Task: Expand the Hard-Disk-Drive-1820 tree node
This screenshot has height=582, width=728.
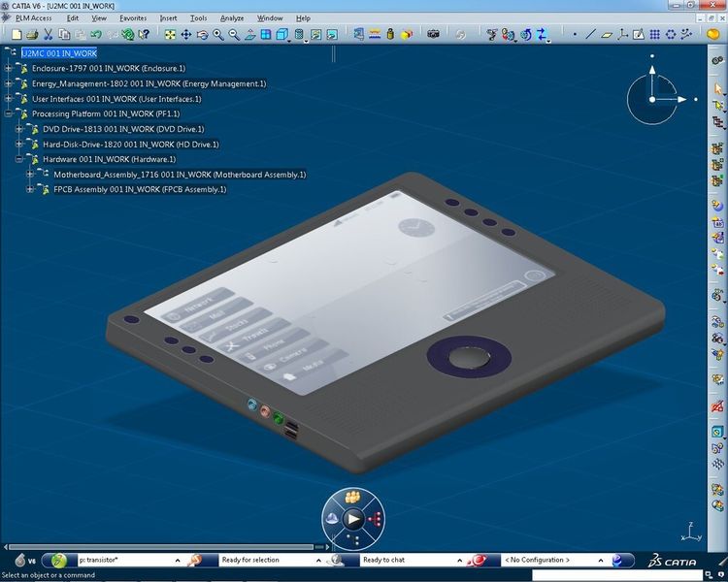Action: [19, 145]
